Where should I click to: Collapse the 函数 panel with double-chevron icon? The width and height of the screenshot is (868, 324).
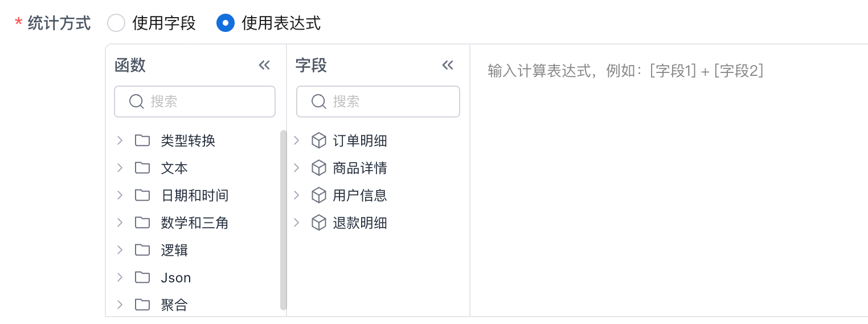coord(264,65)
